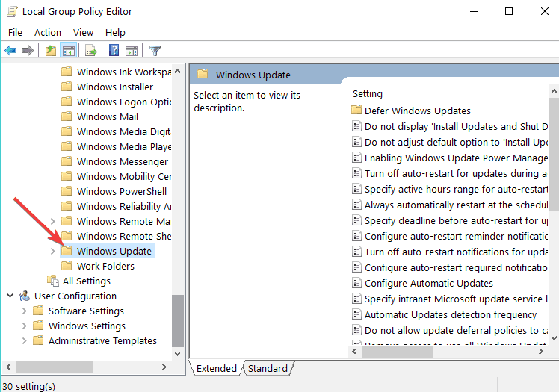The width and height of the screenshot is (559, 392).
Task: Select 'Specify active hours range for auto-restart'
Action: [x=449, y=189]
